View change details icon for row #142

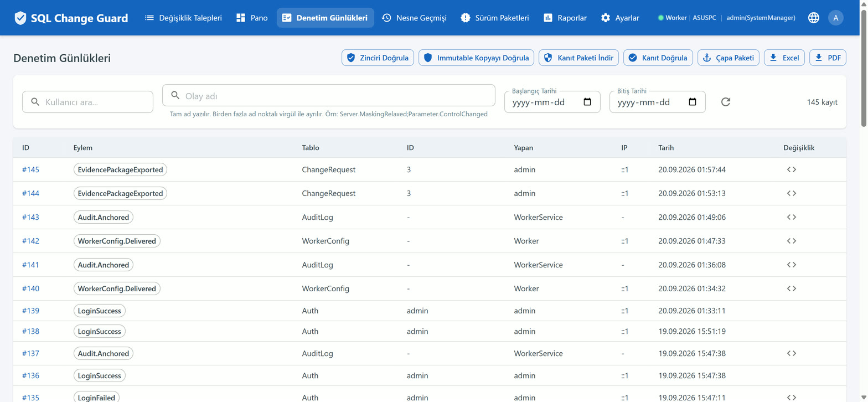792,241
